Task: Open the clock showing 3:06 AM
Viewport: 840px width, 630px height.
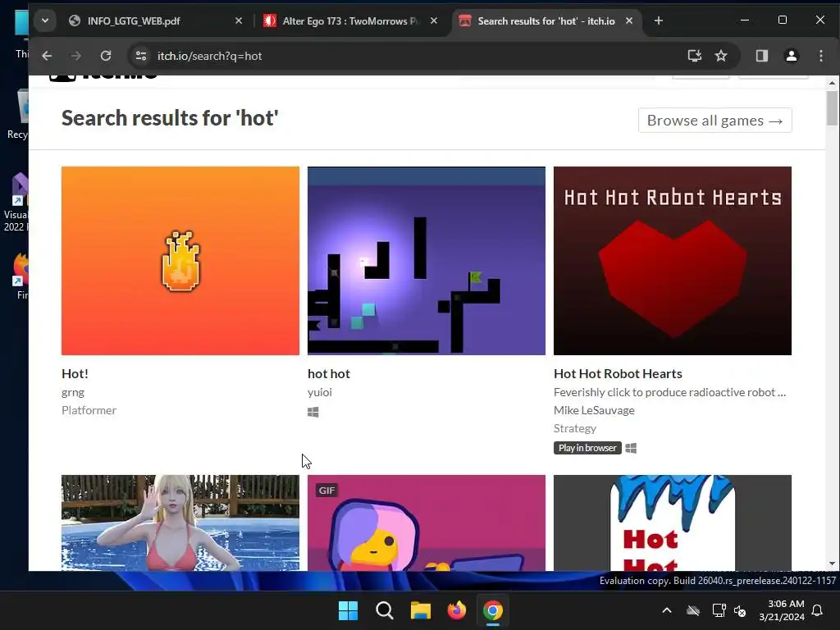Action: [x=782, y=610]
